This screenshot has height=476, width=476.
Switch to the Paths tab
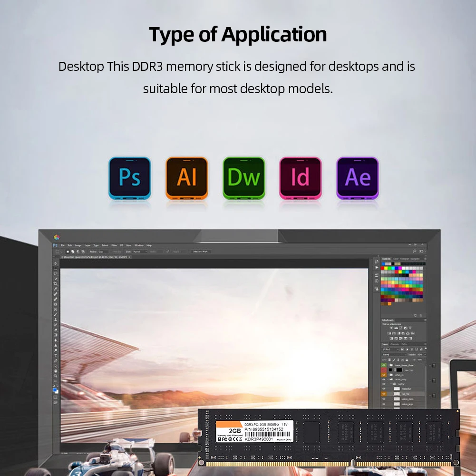click(404, 344)
